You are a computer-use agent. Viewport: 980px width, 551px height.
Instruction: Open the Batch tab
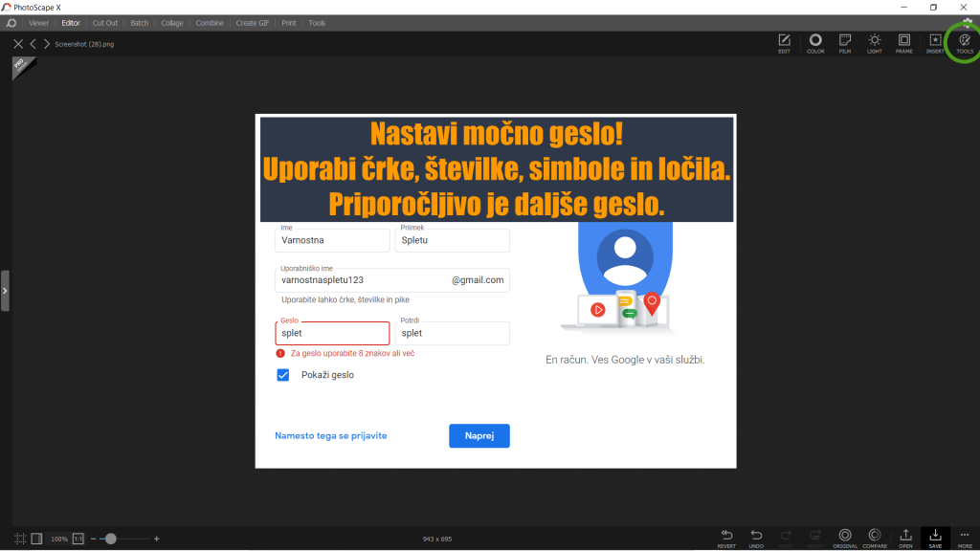pyautogui.click(x=140, y=23)
